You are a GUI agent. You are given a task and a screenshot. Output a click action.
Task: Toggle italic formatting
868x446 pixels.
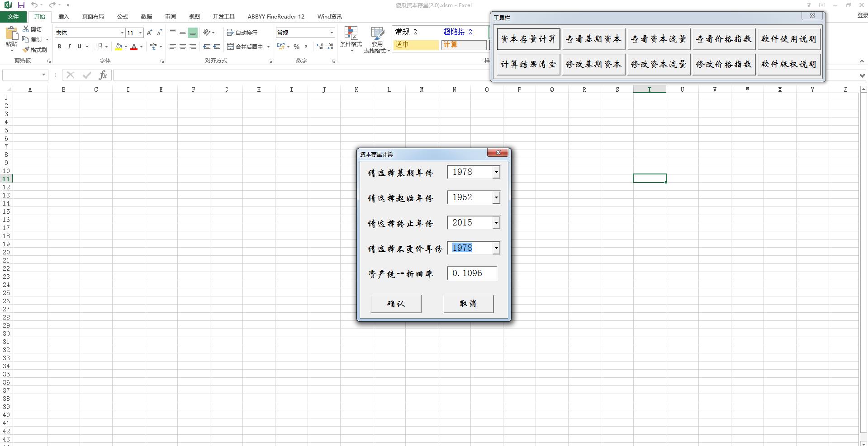click(x=69, y=47)
